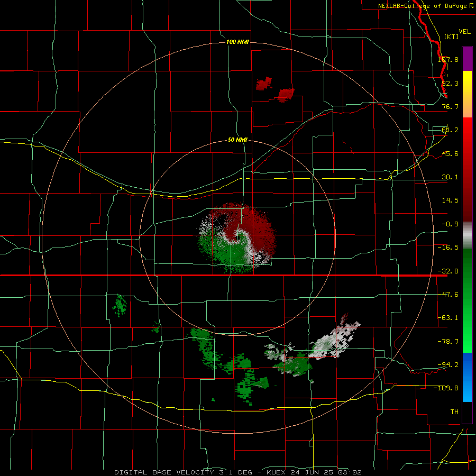
Task: Click the TH legend label
Action: (x=454, y=411)
